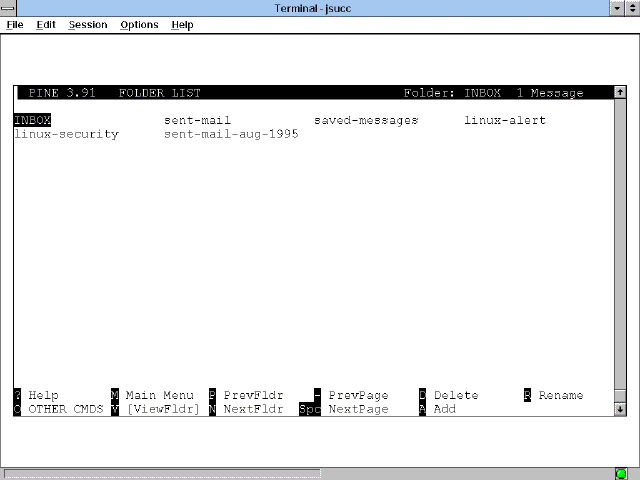Open the Edit menu
Image resolution: width=640 pixels, height=480 pixels.
pyautogui.click(x=46, y=25)
